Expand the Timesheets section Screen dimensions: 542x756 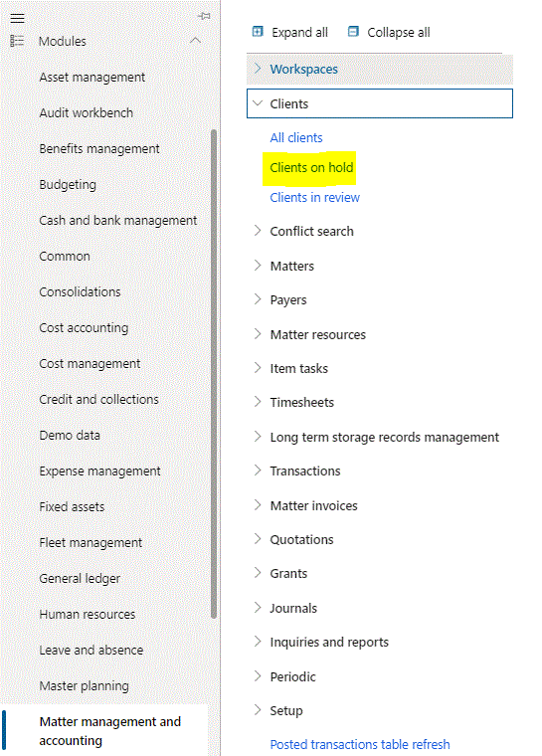point(258,402)
